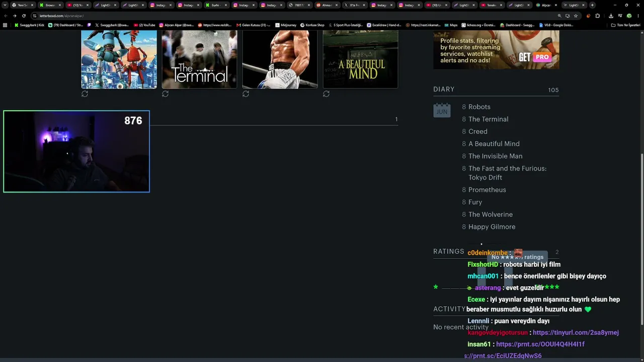Open the media control icon in toolbar

pyautogui.click(x=620, y=16)
